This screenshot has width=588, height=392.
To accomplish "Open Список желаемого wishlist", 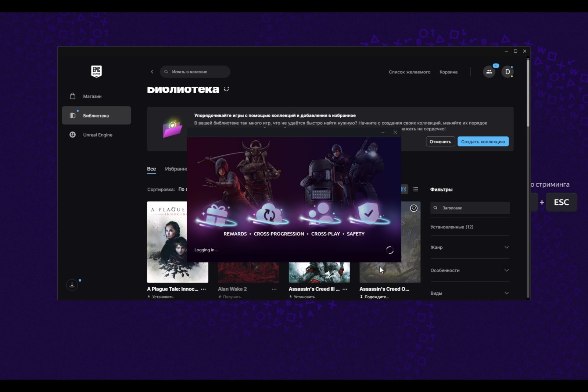I will [409, 72].
